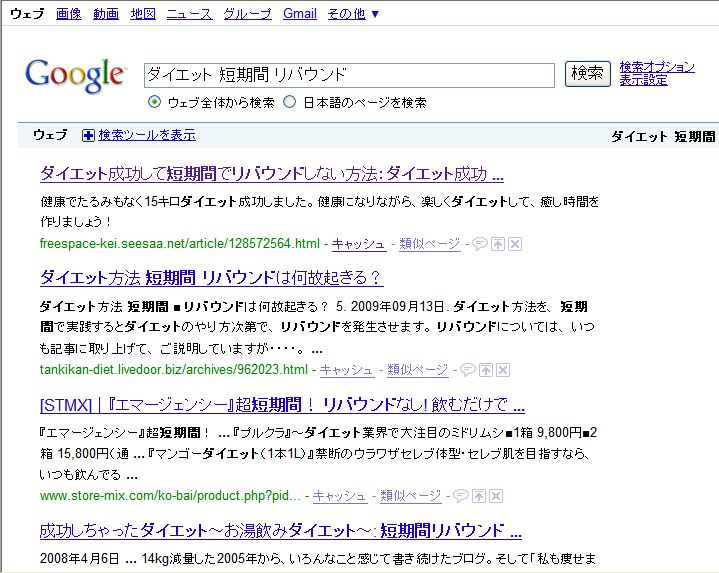This screenshot has height=573, width=719.
Task: Open the その他 dropdown menu
Action: point(353,14)
